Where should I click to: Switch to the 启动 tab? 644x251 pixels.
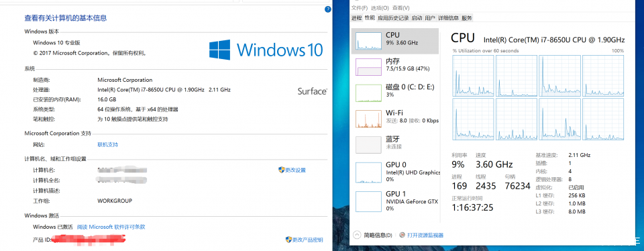tap(417, 18)
